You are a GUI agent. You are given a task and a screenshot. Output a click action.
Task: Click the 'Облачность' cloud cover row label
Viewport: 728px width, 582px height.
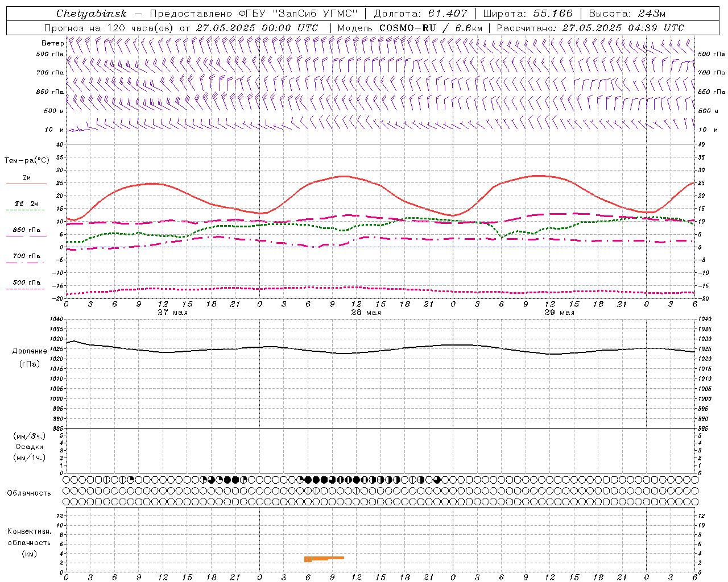(29, 493)
